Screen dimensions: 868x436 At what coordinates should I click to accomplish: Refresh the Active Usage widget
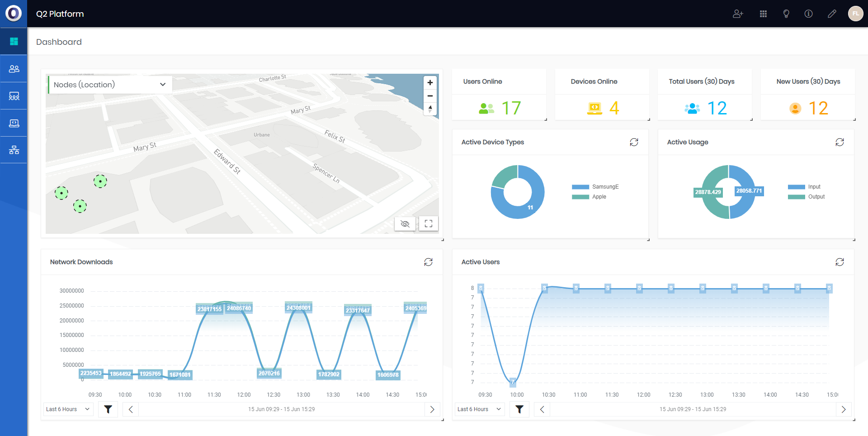tap(840, 142)
